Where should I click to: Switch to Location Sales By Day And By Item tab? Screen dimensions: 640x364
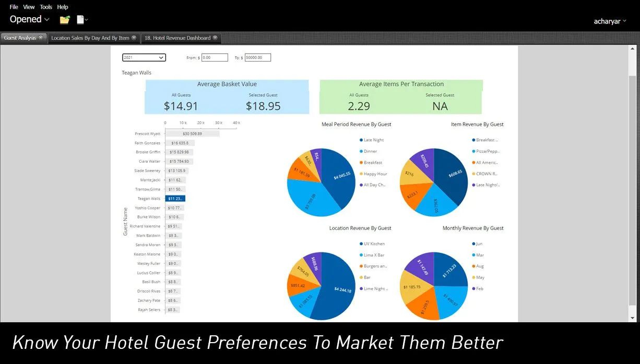90,38
